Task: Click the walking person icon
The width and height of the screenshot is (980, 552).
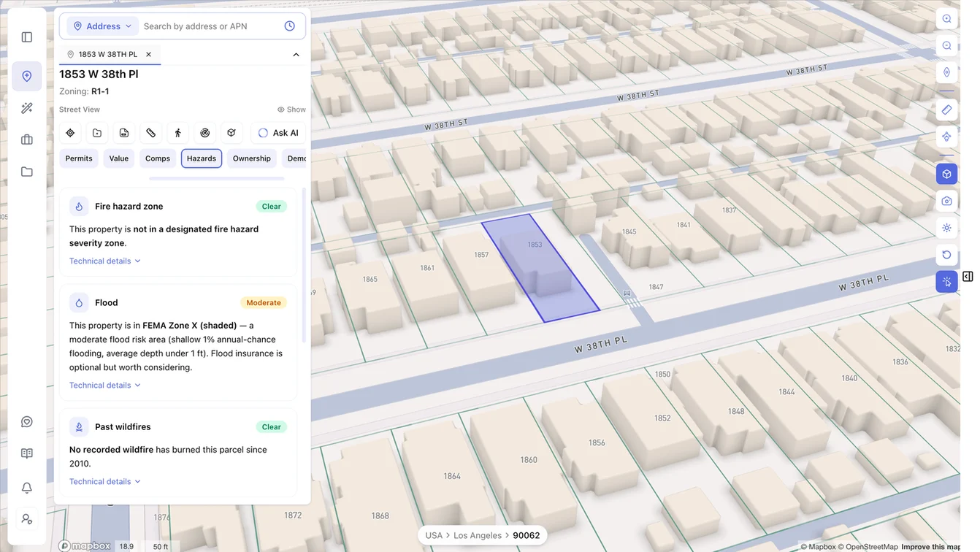Action: pos(178,133)
